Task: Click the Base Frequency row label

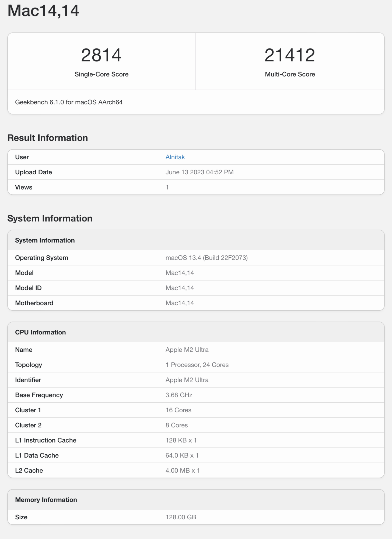Action: (x=39, y=395)
